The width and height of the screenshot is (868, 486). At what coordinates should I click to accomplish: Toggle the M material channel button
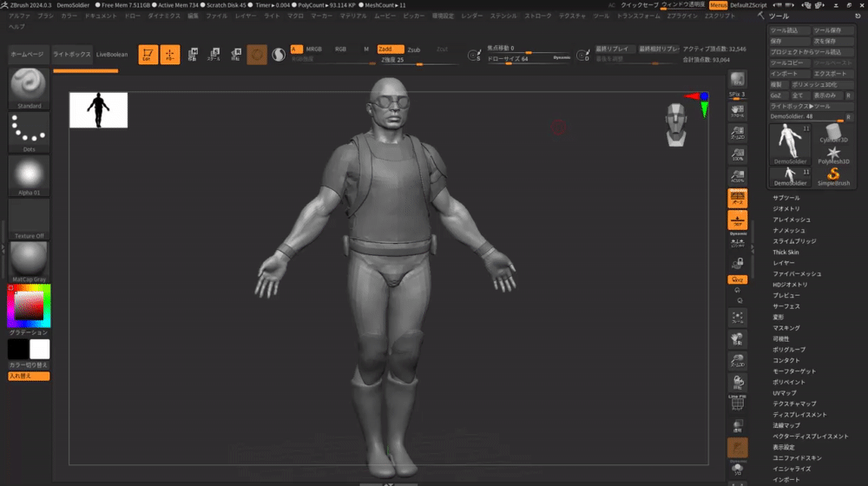coord(366,49)
